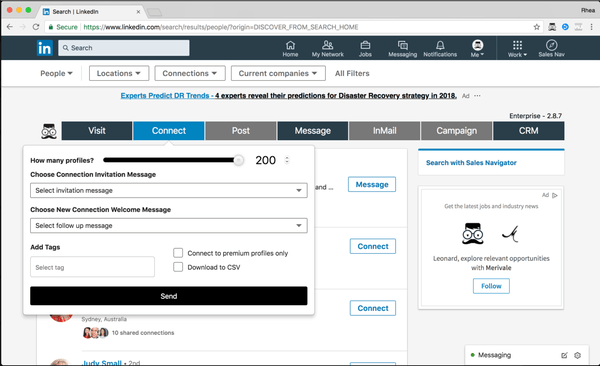Reload the page with refresh icon
Image resolution: width=600 pixels, height=366 pixels.
point(36,27)
